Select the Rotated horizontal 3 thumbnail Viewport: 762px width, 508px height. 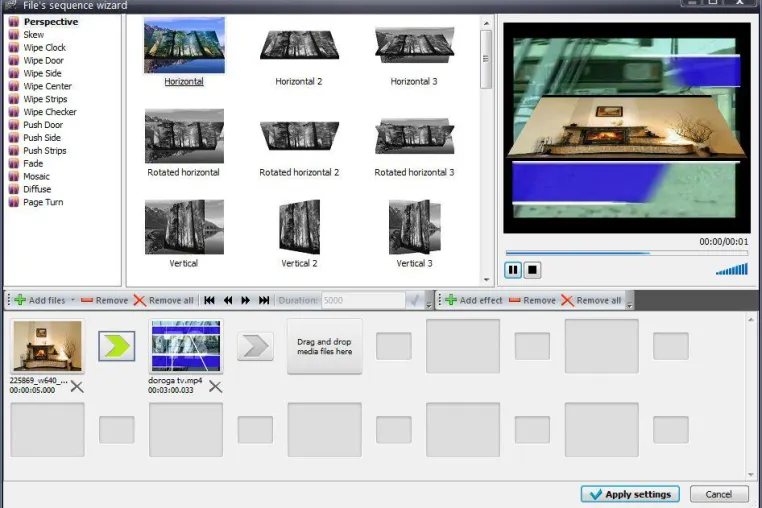(415, 136)
